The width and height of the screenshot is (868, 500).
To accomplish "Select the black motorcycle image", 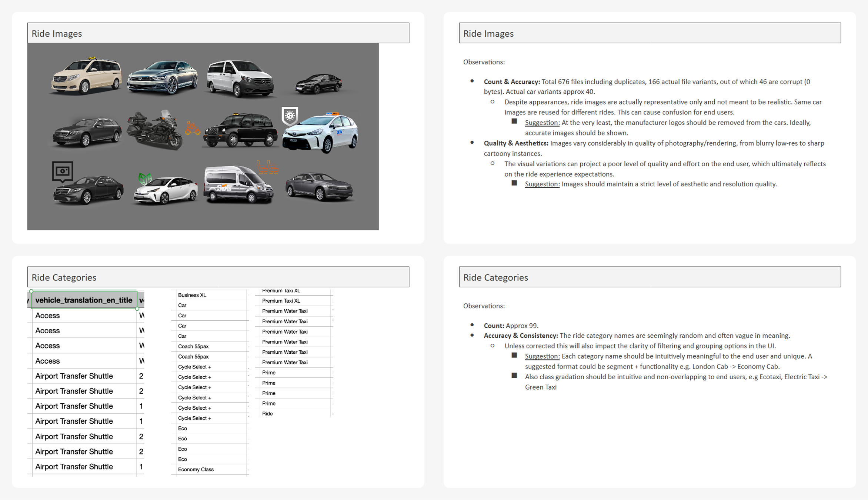I will [155, 130].
